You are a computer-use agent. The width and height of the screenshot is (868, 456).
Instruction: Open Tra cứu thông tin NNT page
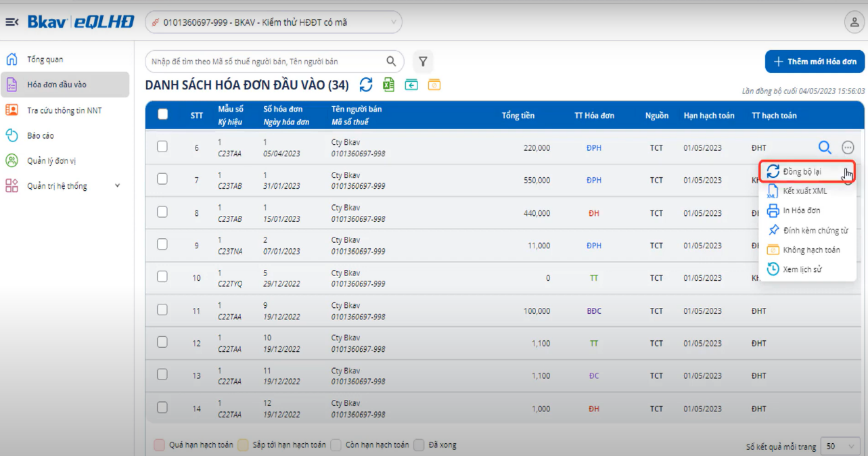64,110
